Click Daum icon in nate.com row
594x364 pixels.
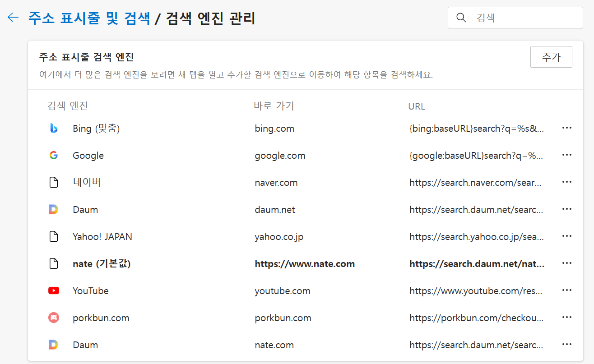click(54, 345)
